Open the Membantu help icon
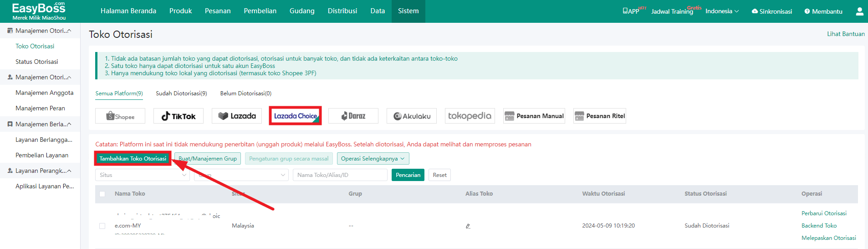Screen dimensions: 868x249 (807, 11)
